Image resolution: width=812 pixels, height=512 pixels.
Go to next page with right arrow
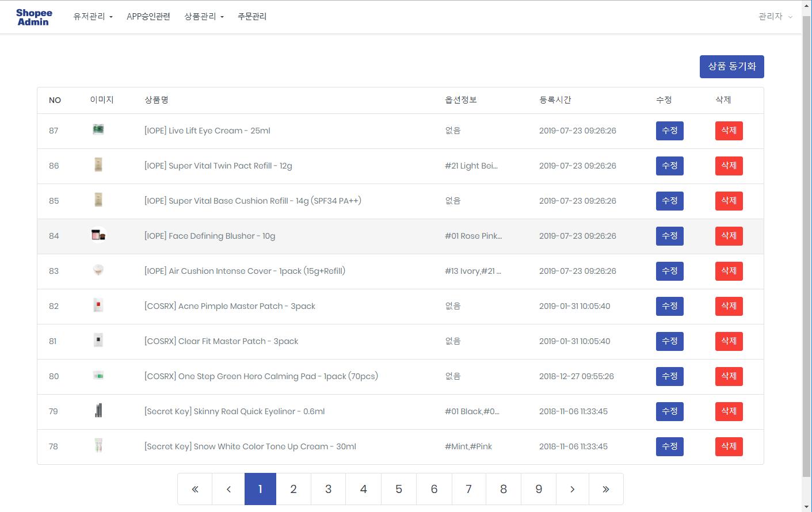tap(572, 489)
